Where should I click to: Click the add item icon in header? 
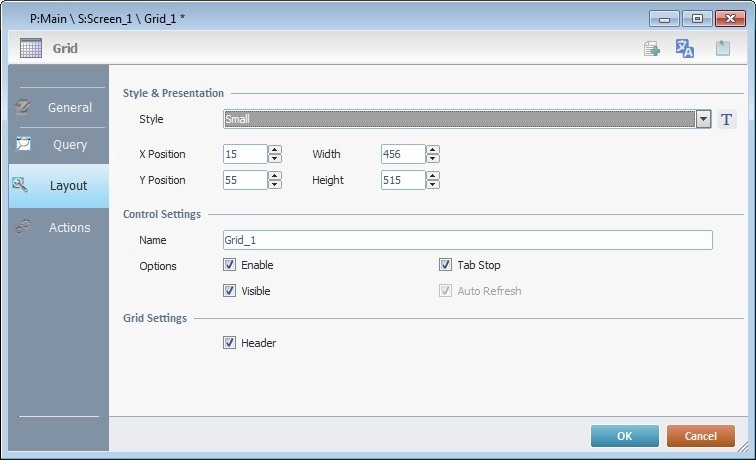click(652, 48)
